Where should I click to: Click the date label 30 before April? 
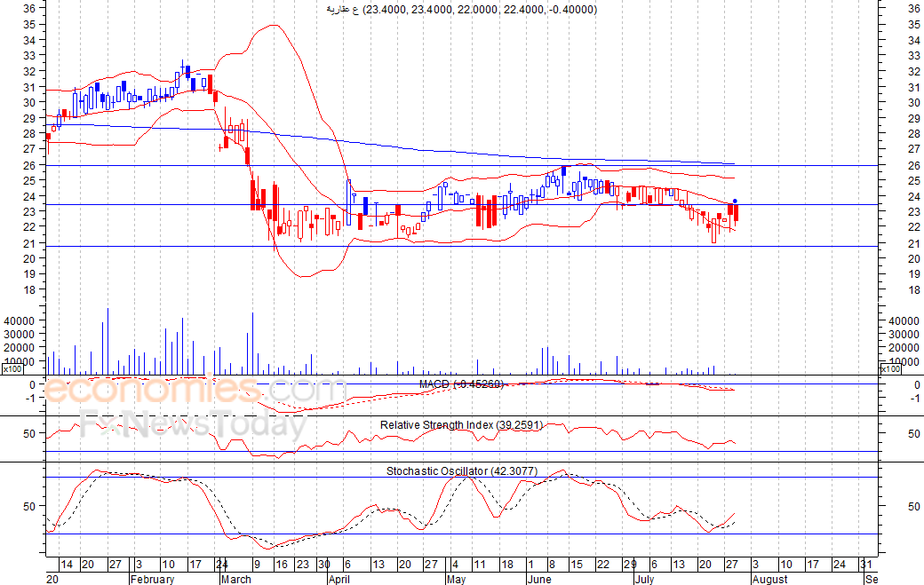coord(323,565)
